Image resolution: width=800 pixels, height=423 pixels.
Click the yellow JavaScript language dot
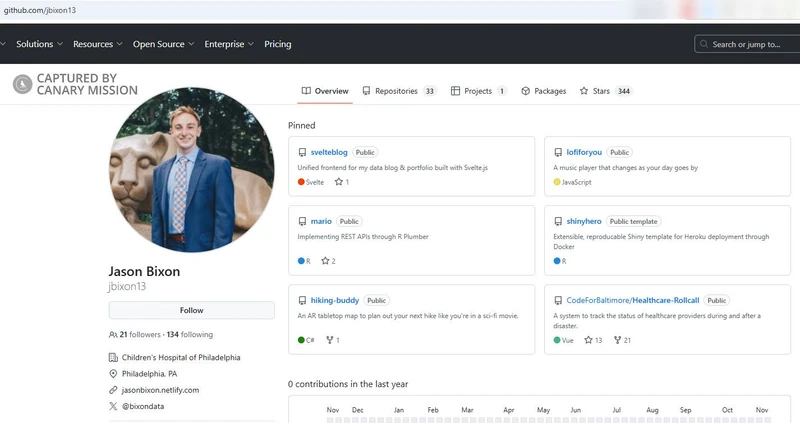click(x=557, y=182)
